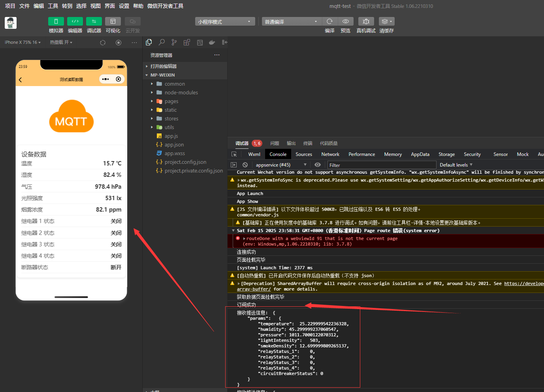Click the 真机调试 bug icon

pyautogui.click(x=366, y=21)
